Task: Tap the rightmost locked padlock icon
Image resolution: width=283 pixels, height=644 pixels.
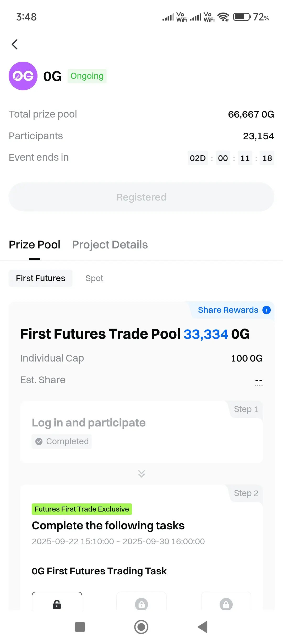Action: click(x=226, y=604)
